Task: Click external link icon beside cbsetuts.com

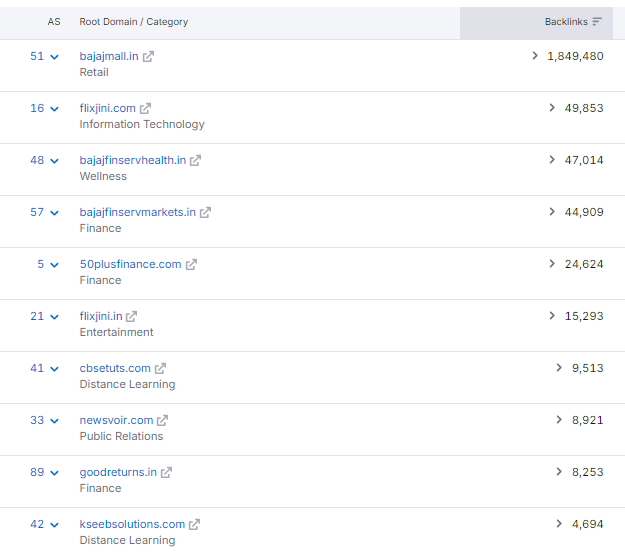Action: click(160, 369)
